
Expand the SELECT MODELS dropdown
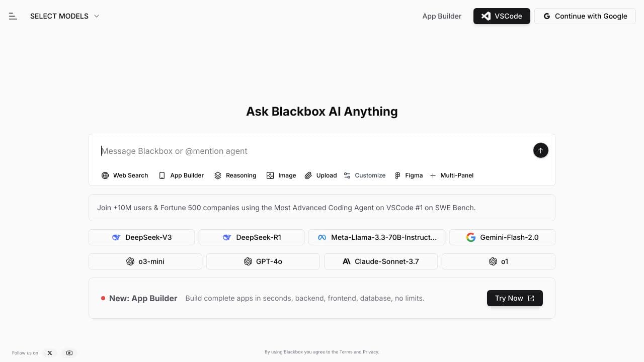pyautogui.click(x=65, y=16)
